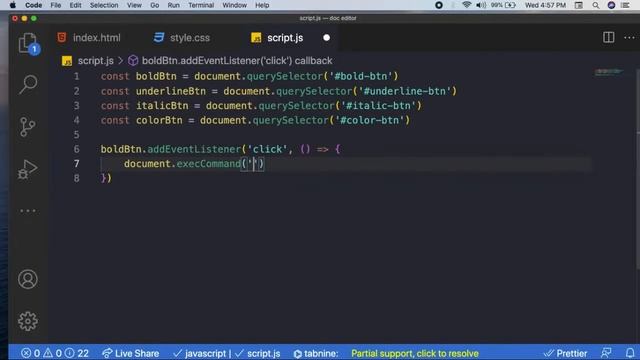Open the Go menu
This screenshot has height=360, width=640.
click(x=155, y=5)
